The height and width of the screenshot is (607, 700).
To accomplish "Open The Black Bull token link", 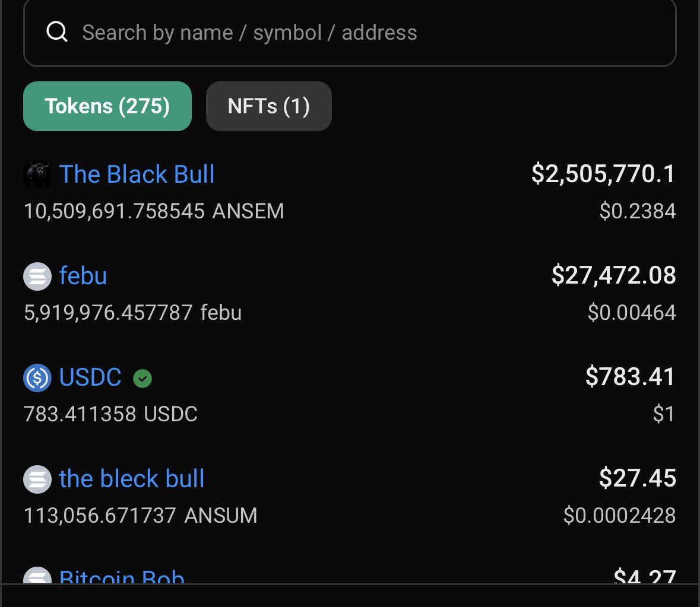I will point(137,174).
